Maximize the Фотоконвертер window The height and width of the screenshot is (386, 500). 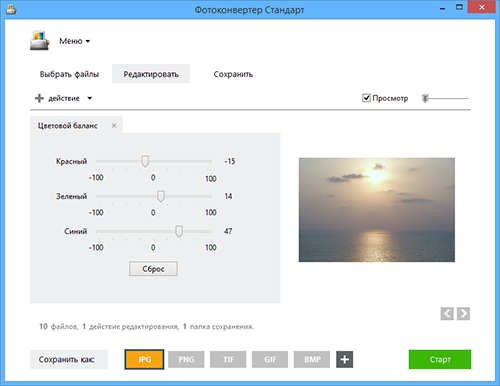[x=459, y=7]
